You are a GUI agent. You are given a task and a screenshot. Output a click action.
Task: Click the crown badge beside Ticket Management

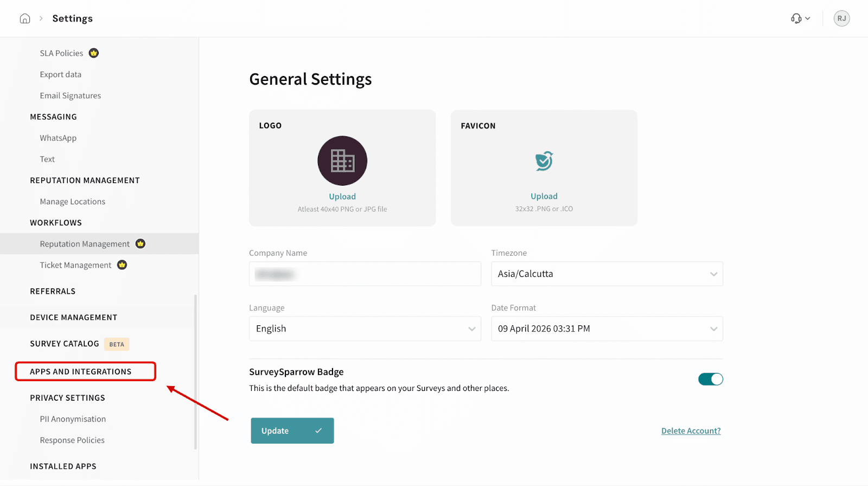click(x=122, y=264)
